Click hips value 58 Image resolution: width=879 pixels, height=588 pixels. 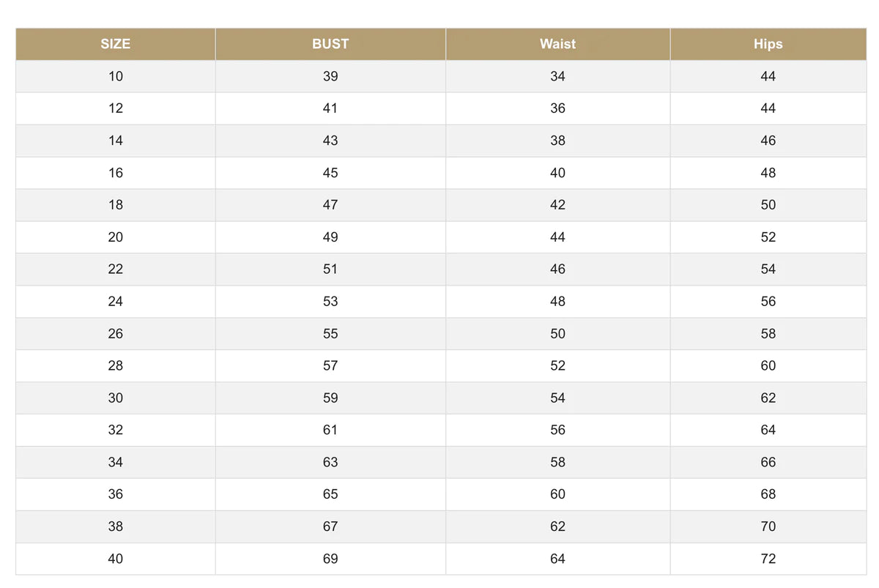click(768, 333)
